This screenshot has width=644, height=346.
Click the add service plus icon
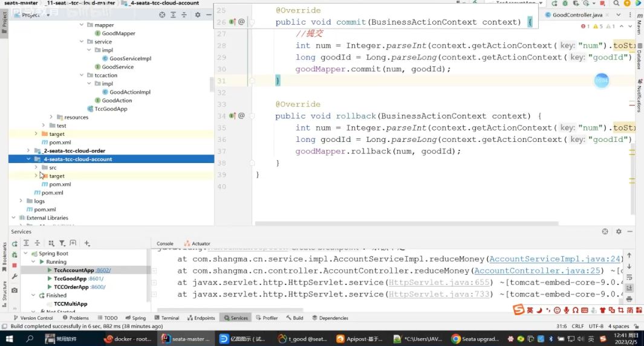[87, 243]
